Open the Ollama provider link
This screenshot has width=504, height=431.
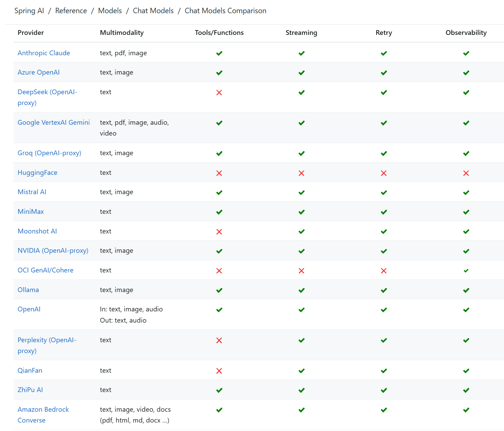coord(28,290)
